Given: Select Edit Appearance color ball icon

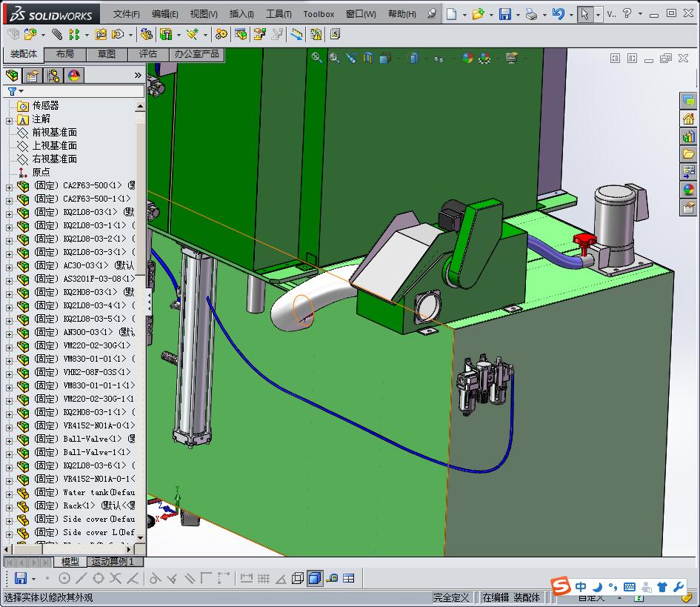Looking at the screenshot, I should [467, 58].
